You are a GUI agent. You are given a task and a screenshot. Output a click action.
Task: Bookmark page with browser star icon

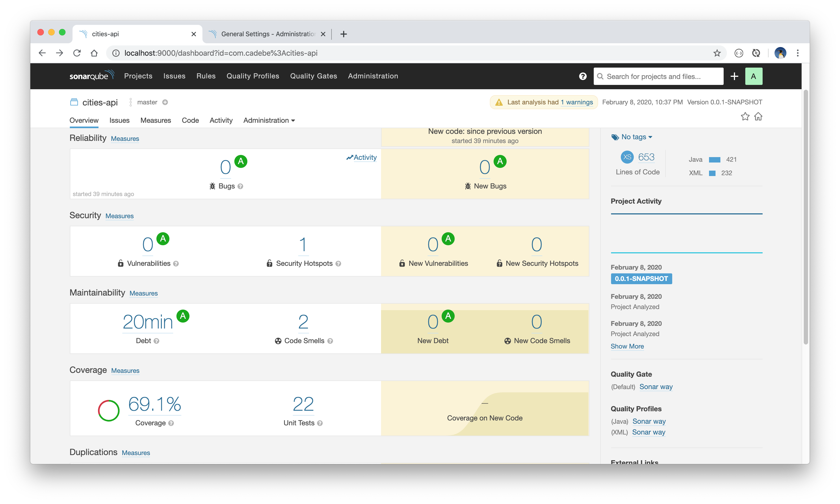(x=717, y=53)
